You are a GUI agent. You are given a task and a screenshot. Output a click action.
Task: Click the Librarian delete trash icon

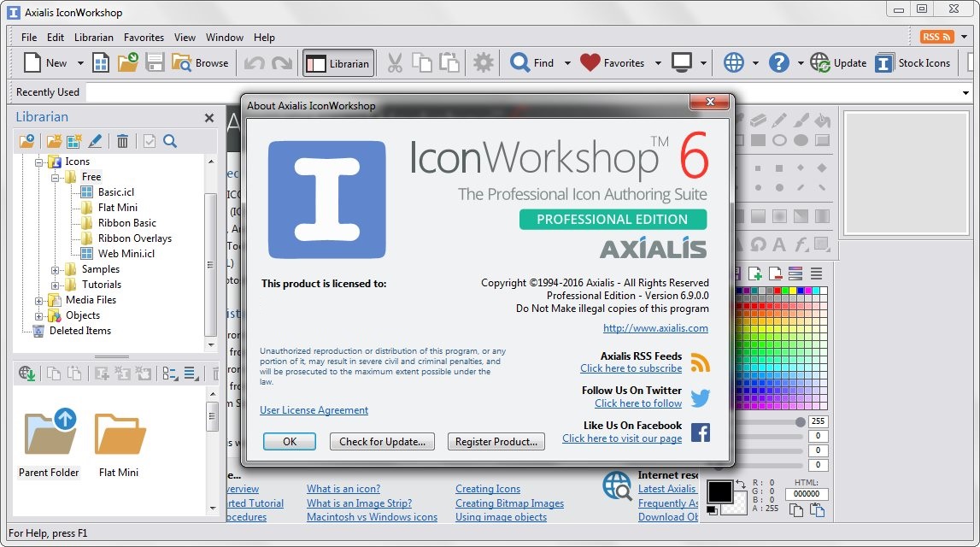122,141
